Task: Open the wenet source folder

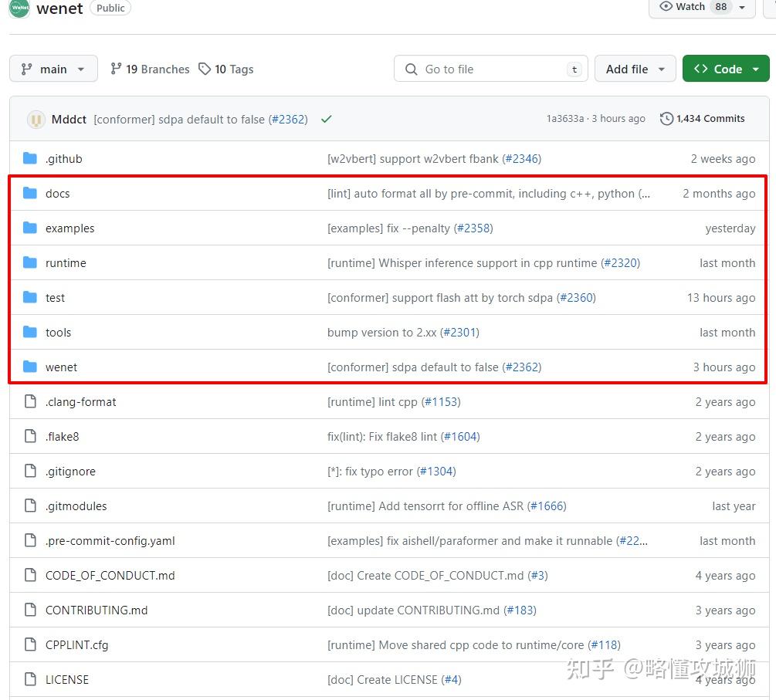Action: click(x=61, y=367)
